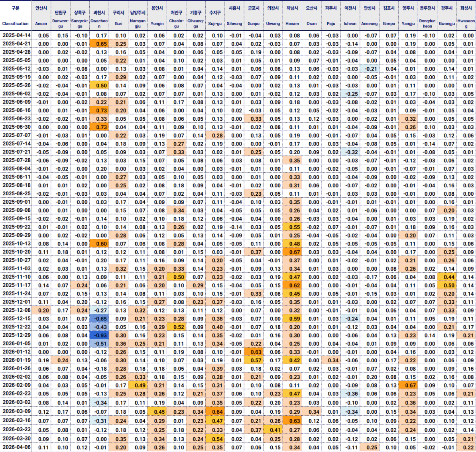This screenshot has width=476, height=452.
Task: Click the 2026-04-06 date cell
Action: tap(16, 447)
